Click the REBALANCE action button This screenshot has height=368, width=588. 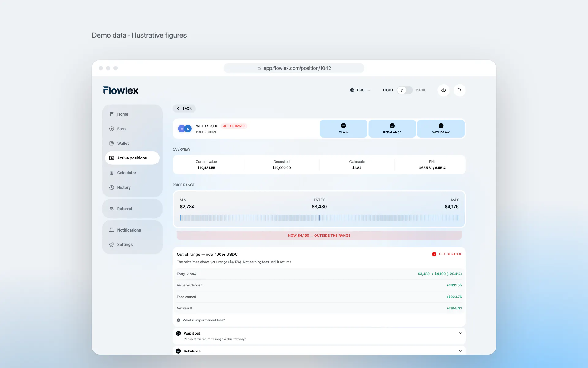coord(392,129)
